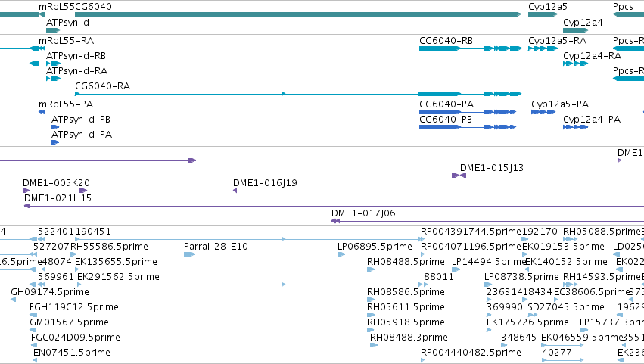Select the 369990 EST label
The height and width of the screenshot is (364, 644).
pyautogui.click(x=505, y=308)
